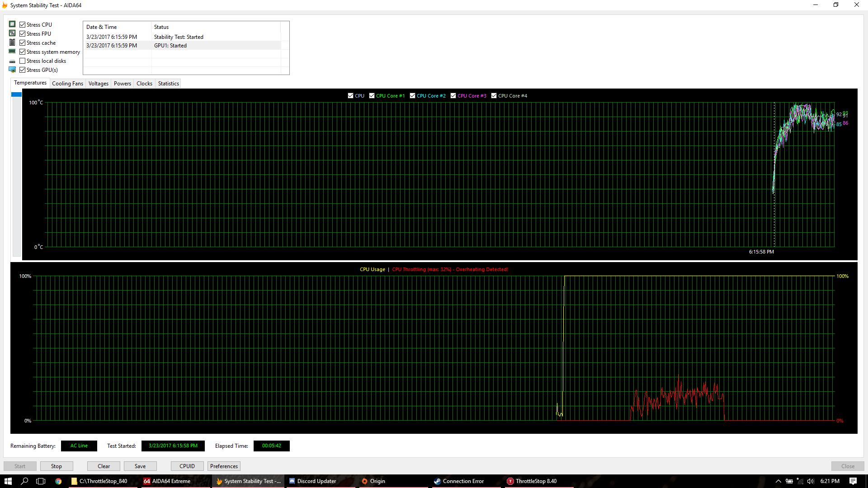Save the stability test results
The image size is (868, 488).
140,466
